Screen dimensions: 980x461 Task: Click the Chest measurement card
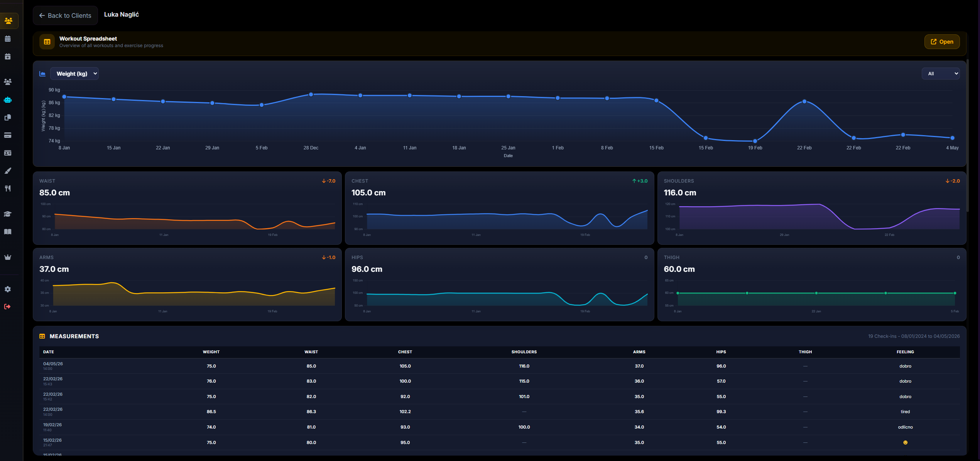pos(499,208)
